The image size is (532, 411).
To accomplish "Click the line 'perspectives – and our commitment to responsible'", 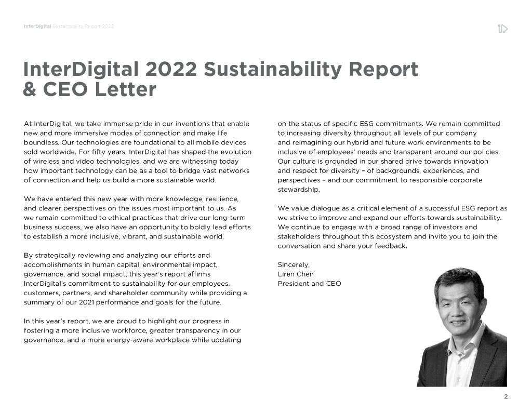I will pos(380,180).
